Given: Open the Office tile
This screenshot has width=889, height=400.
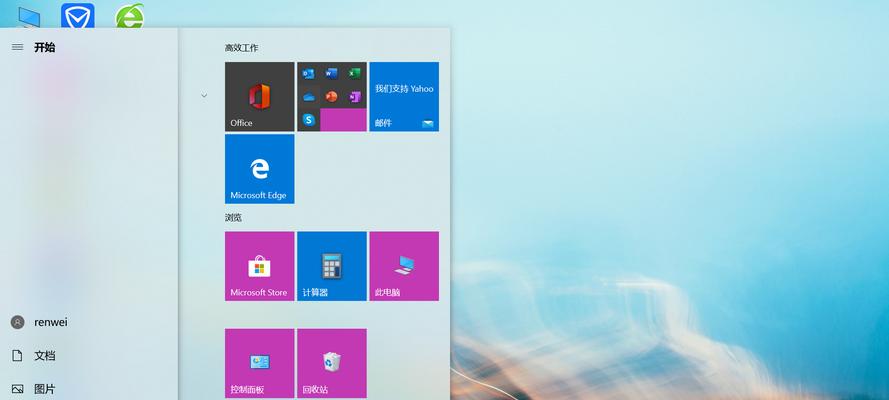Looking at the screenshot, I should tap(259, 97).
